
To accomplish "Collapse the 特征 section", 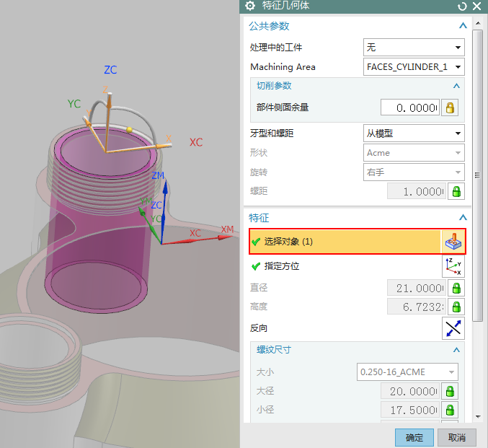I will click(x=463, y=217).
